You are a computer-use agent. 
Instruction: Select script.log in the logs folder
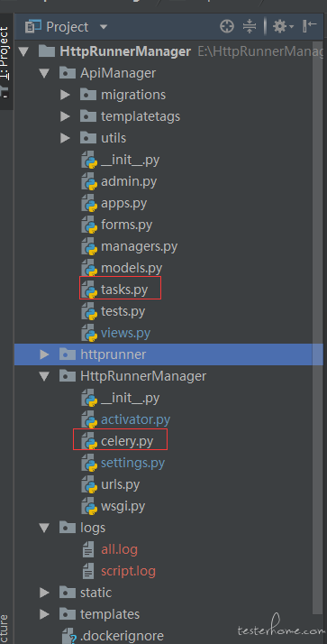coord(129,571)
